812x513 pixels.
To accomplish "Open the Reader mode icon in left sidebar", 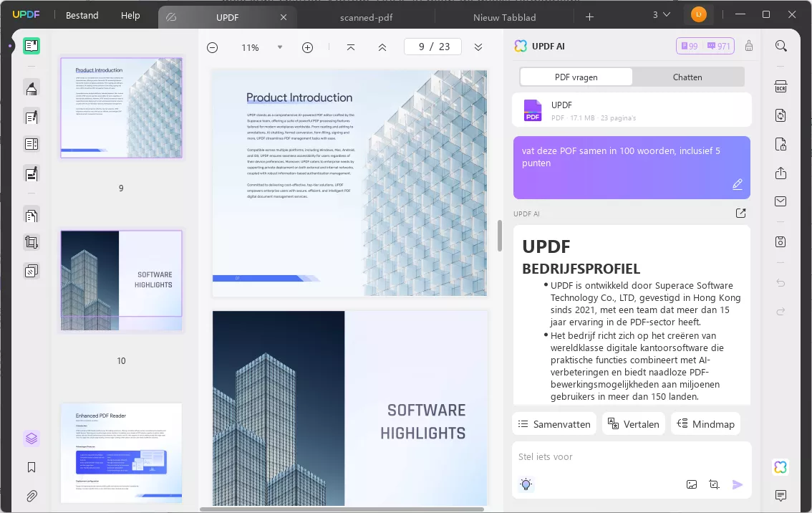I will pos(32,46).
